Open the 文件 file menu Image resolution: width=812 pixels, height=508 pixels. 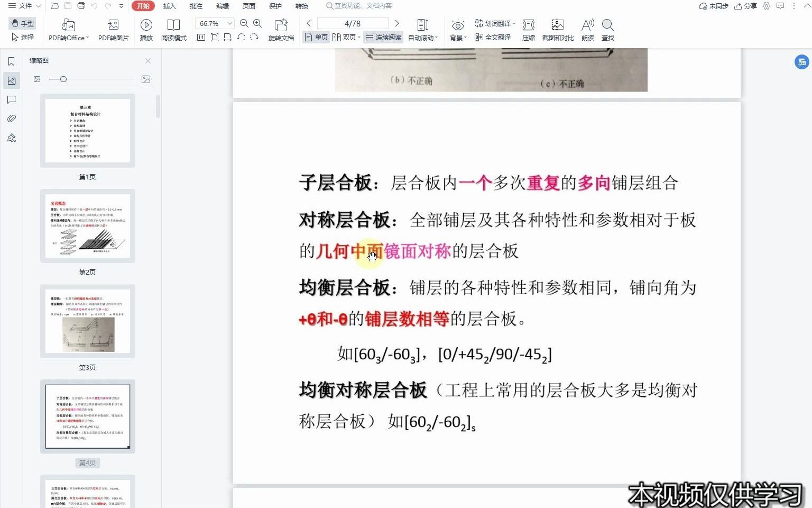[x=24, y=6]
